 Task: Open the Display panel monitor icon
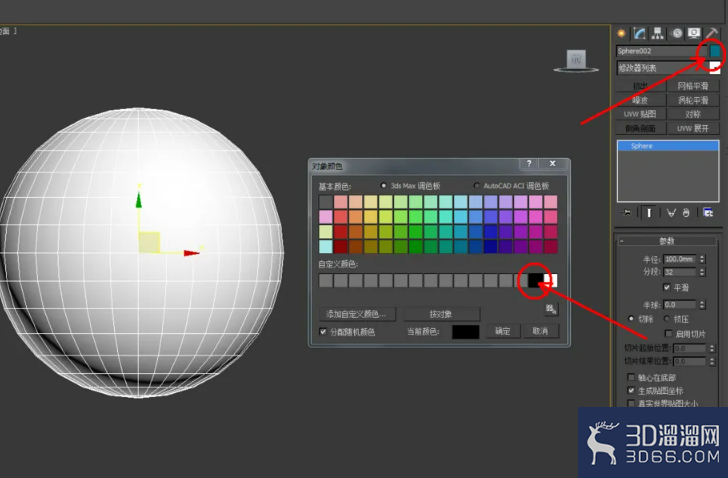pos(694,33)
